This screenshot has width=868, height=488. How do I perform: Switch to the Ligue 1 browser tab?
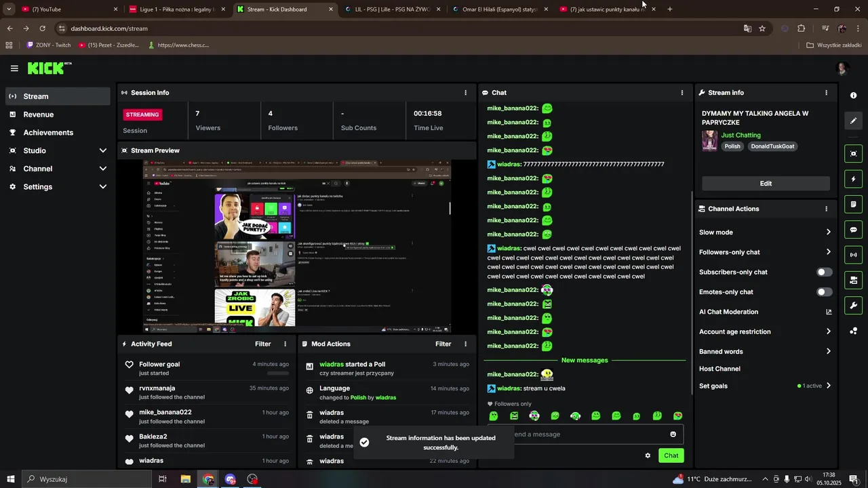coord(178,9)
